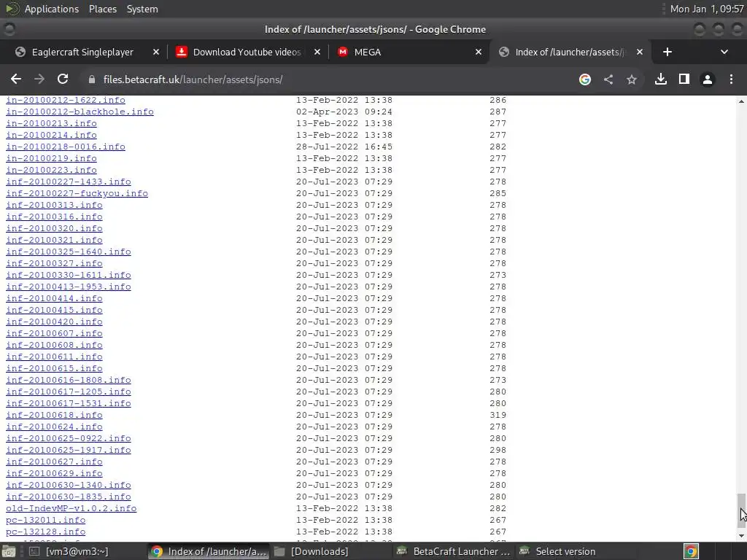Click date 02-Apr-2023 09:24 text
The height and width of the screenshot is (560, 747).
[344, 112]
